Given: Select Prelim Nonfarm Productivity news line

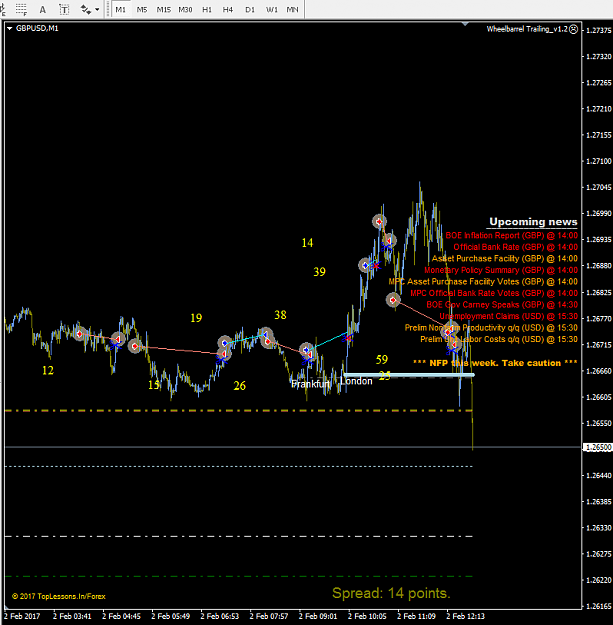Looking at the screenshot, I should coord(491,328).
